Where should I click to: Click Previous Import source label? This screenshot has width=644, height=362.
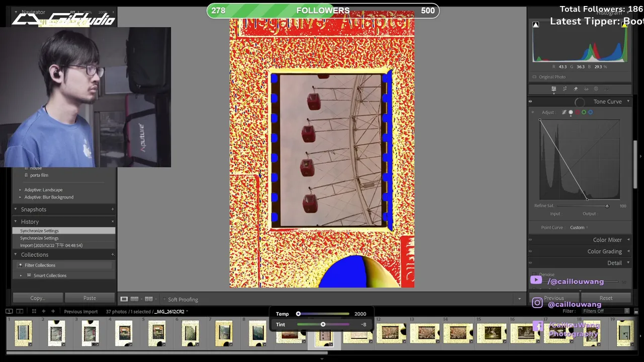[80, 312]
